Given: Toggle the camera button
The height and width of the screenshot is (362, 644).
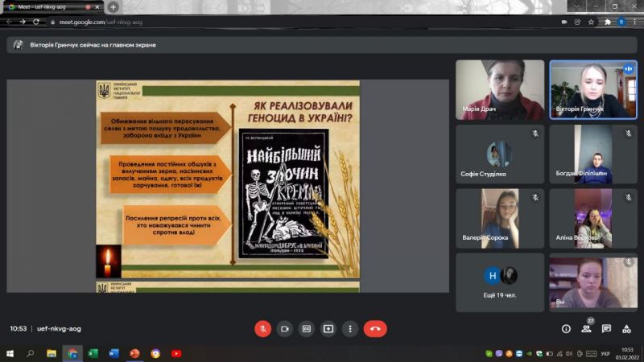Looking at the screenshot, I should click(285, 329).
